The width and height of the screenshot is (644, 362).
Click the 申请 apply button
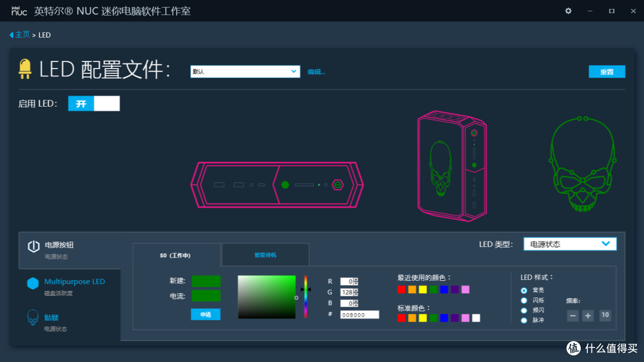tap(205, 314)
